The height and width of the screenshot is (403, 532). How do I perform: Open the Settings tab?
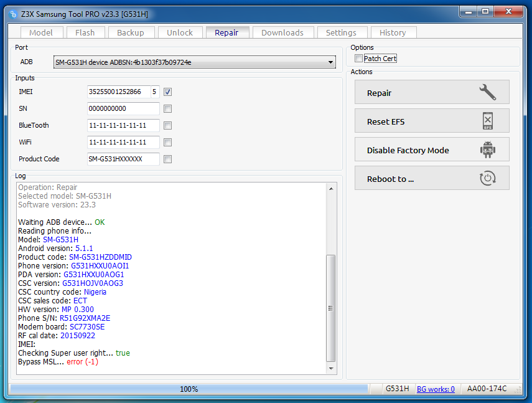pyautogui.click(x=342, y=32)
